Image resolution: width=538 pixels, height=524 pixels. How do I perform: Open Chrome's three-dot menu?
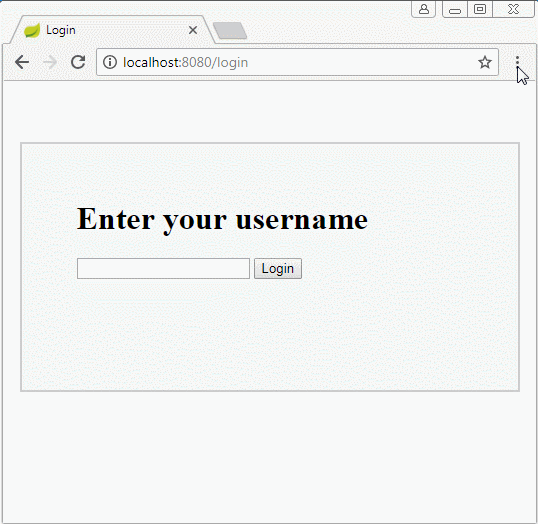click(x=517, y=61)
